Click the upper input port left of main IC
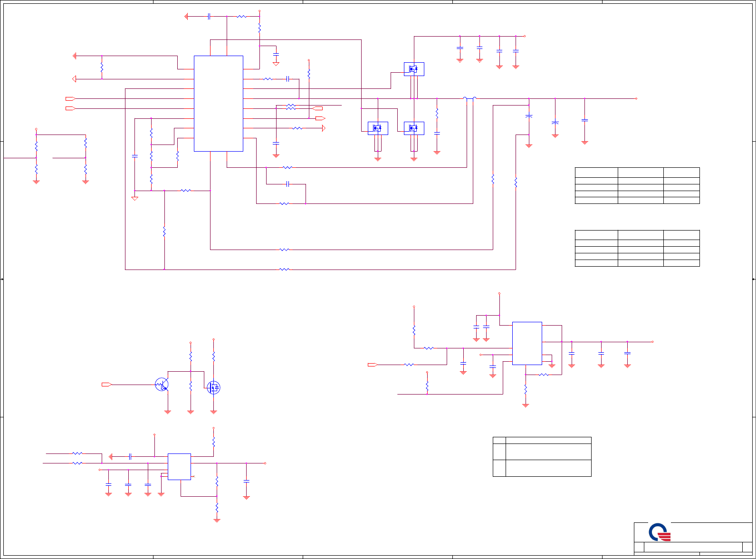The width and height of the screenshot is (756, 559). pyautogui.click(x=71, y=98)
